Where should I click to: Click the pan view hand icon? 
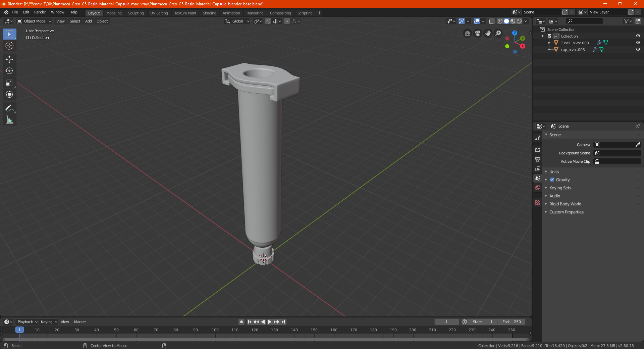488,33
